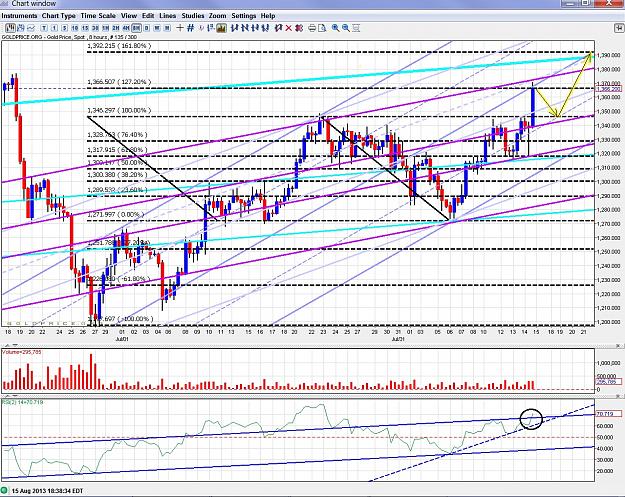Screen dimensions: 625x497
Task: Toggle the chart grid (#) icon
Action: 191,28
